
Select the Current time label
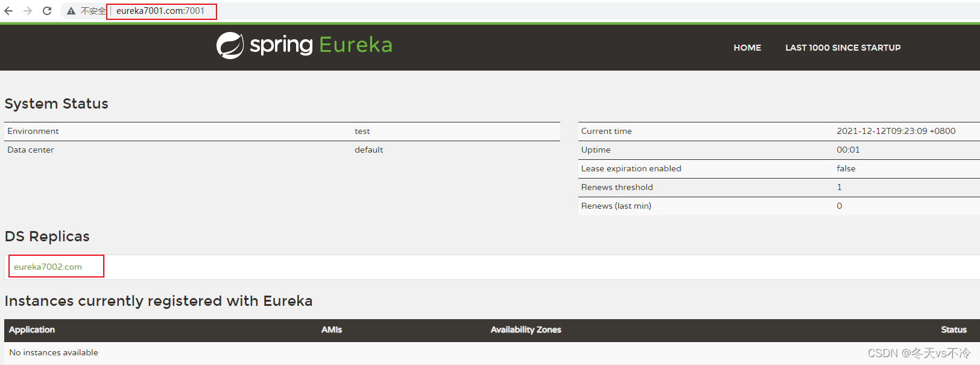pos(607,131)
